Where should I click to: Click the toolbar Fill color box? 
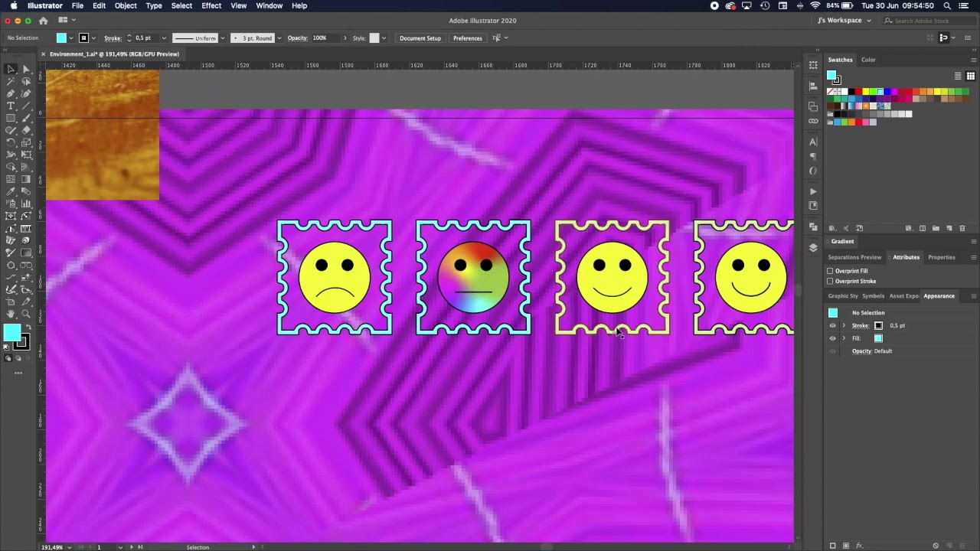pyautogui.click(x=11, y=333)
